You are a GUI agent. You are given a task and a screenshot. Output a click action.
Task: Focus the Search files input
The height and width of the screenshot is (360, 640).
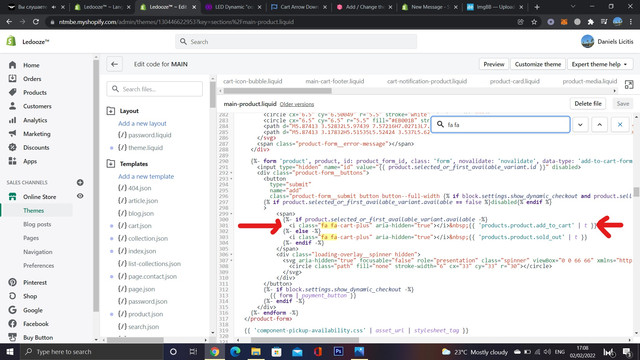coord(155,89)
